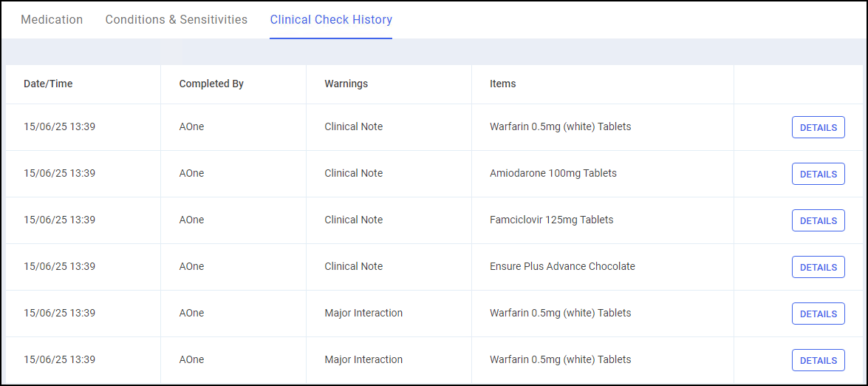Screen dimensions: 868x386
Task: Select the Ensure Plus Advance Chocolate item
Action: [562, 266]
